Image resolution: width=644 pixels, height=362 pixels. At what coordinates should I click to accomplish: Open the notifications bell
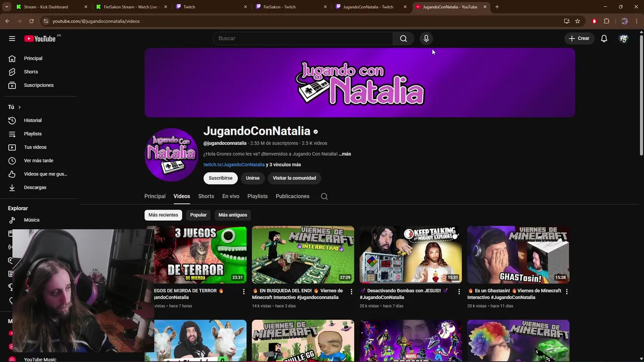[604, 38]
